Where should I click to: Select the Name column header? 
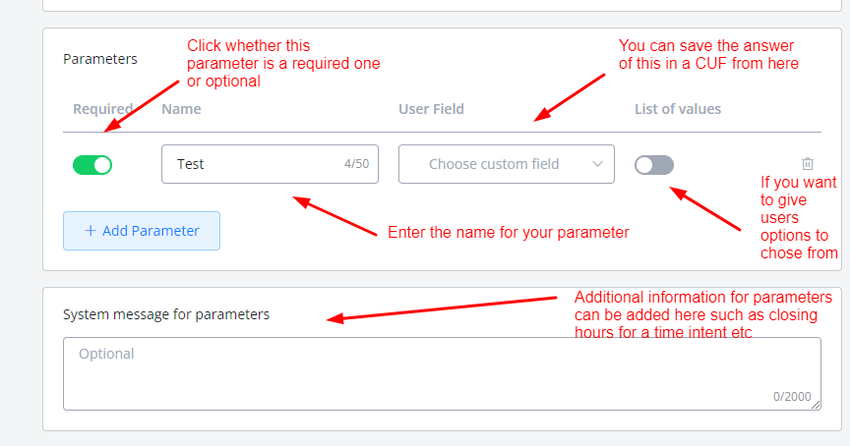(x=180, y=109)
